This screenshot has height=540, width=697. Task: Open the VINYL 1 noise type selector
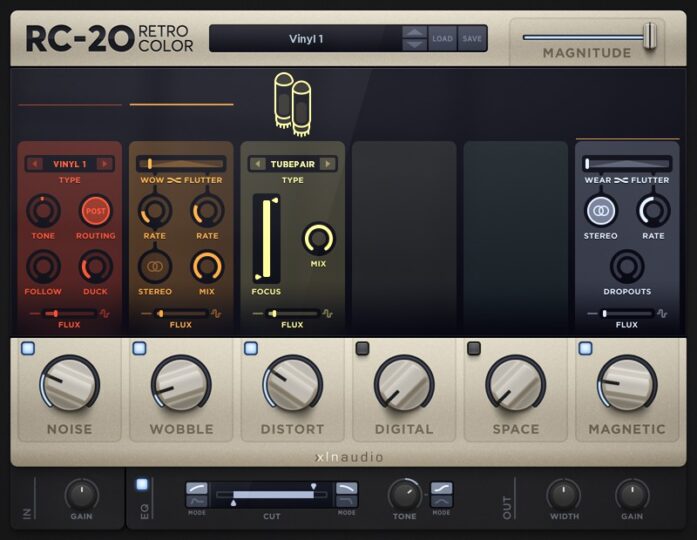[70, 164]
